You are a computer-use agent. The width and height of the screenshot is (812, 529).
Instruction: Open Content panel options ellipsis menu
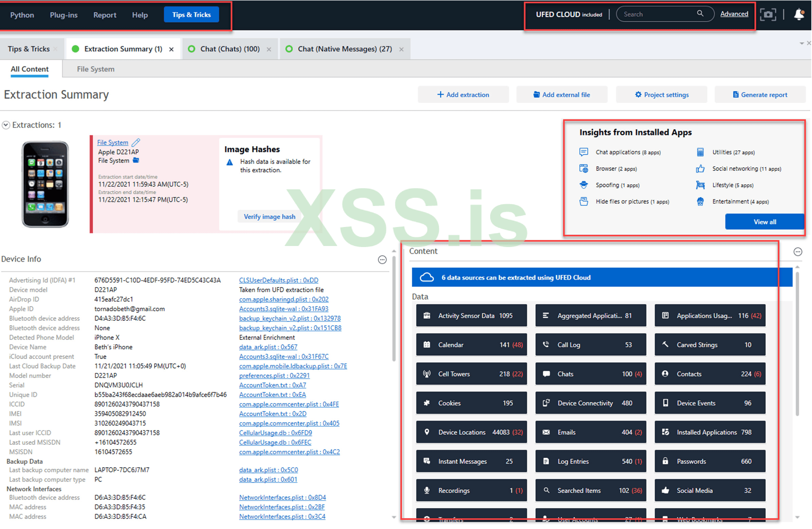pyautogui.click(x=797, y=252)
